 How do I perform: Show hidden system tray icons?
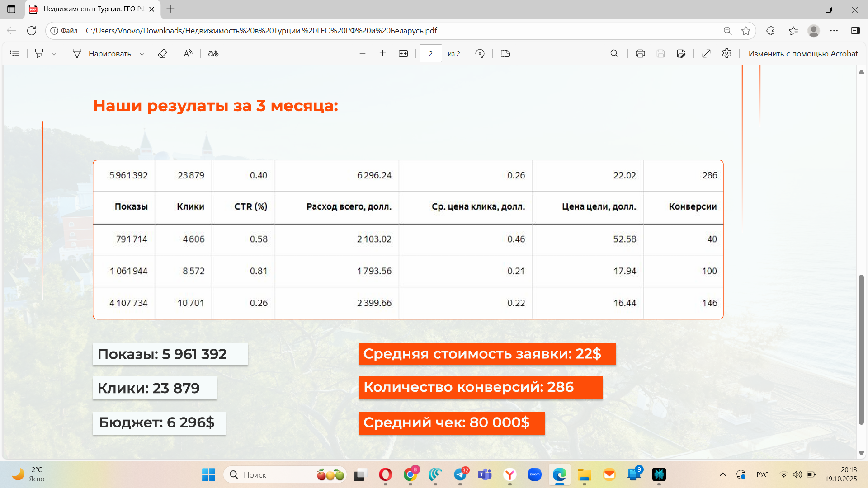point(722,474)
